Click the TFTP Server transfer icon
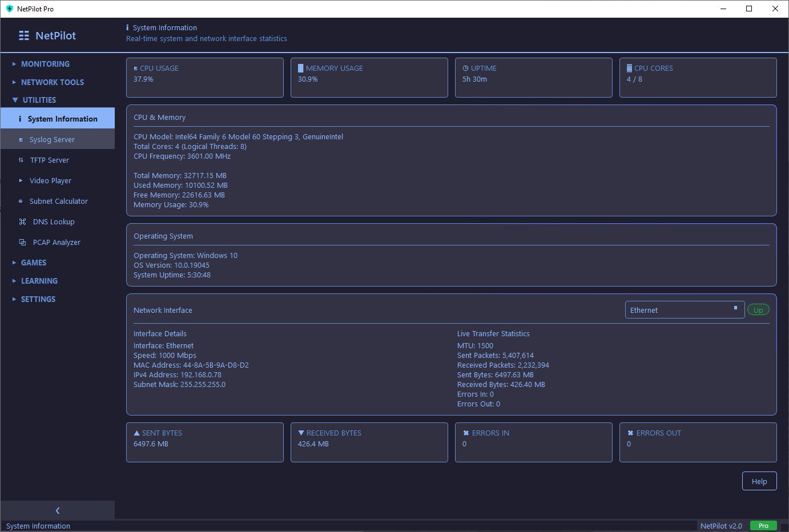This screenshot has width=789, height=532. tap(20, 160)
